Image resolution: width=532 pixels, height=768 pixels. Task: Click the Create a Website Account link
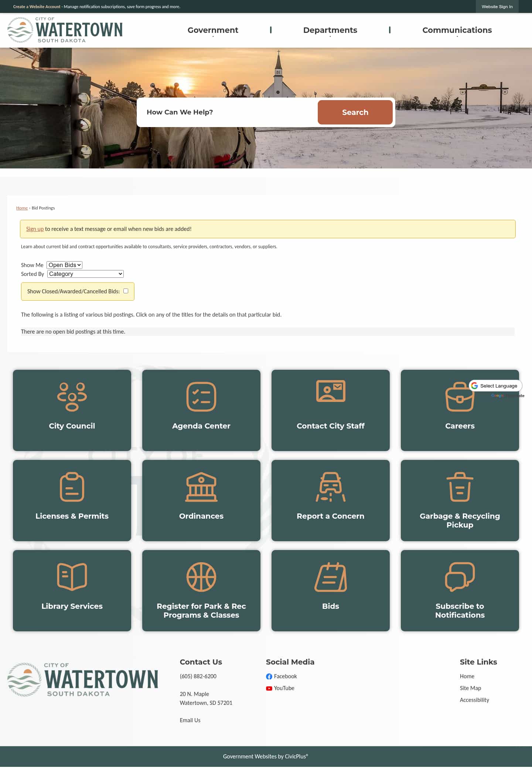[x=37, y=7]
